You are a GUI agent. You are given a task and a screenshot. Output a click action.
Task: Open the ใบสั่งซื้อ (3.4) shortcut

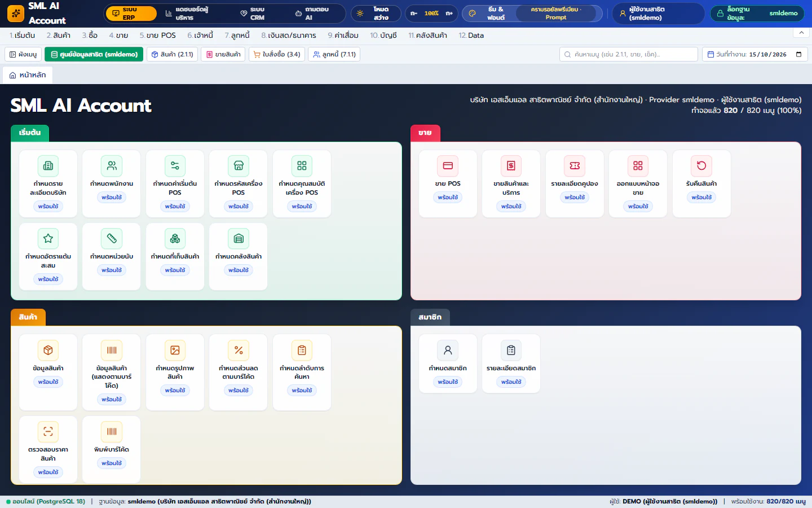(277, 54)
